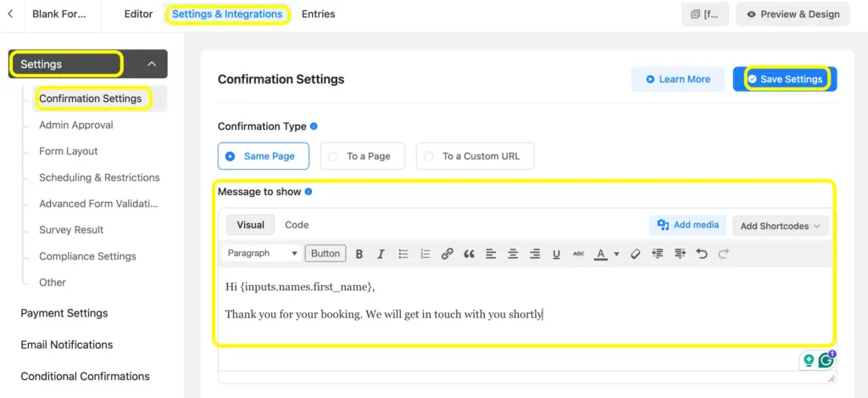This screenshot has width=868, height=398.
Task: Click info icon next to Confirmation Type
Action: point(314,126)
